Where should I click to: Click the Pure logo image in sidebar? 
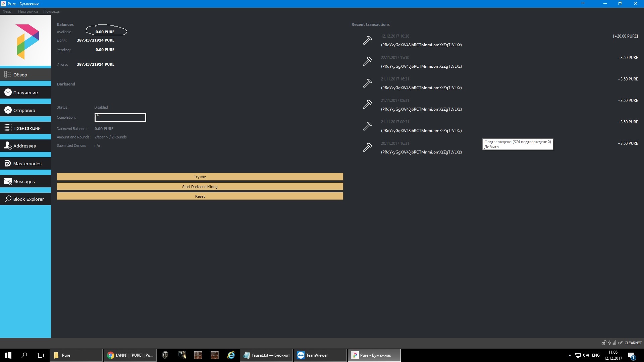click(25, 40)
